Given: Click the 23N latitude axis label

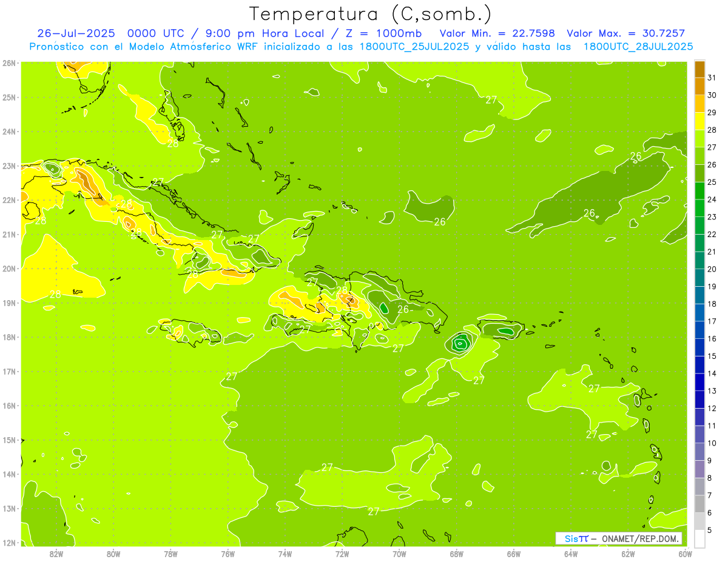Looking at the screenshot, I should 8,166.
